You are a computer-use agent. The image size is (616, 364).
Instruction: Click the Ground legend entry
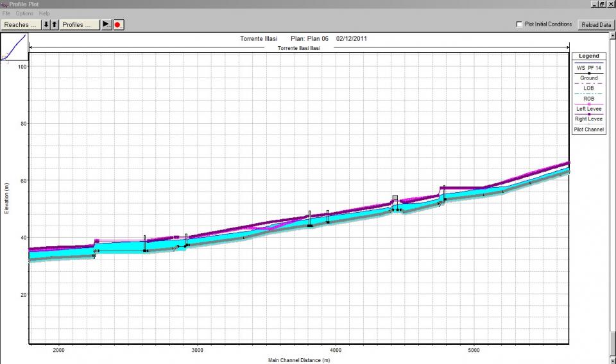click(589, 78)
